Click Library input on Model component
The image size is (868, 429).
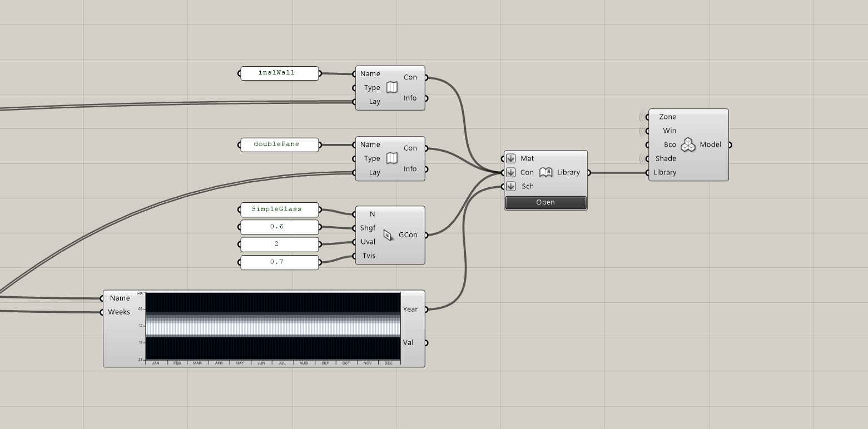click(x=664, y=172)
